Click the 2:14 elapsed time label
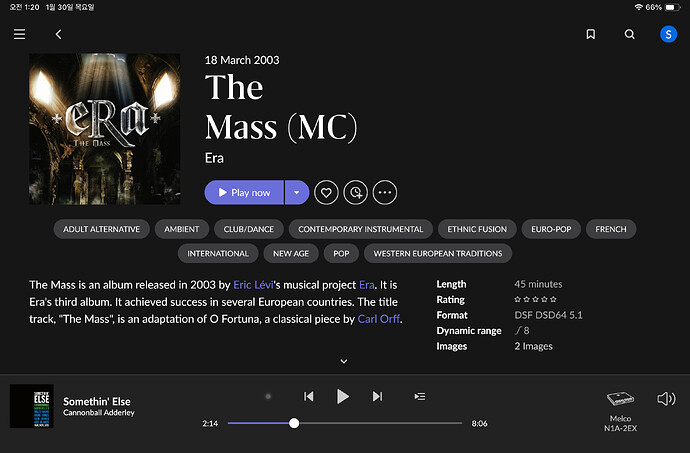Viewport: 690px width, 453px height. [x=210, y=424]
